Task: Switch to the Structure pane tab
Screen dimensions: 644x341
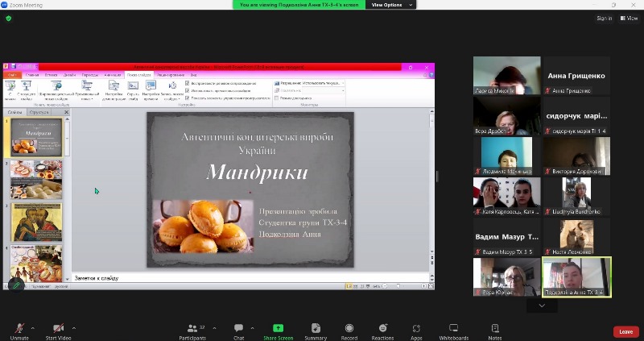Action: (39, 112)
